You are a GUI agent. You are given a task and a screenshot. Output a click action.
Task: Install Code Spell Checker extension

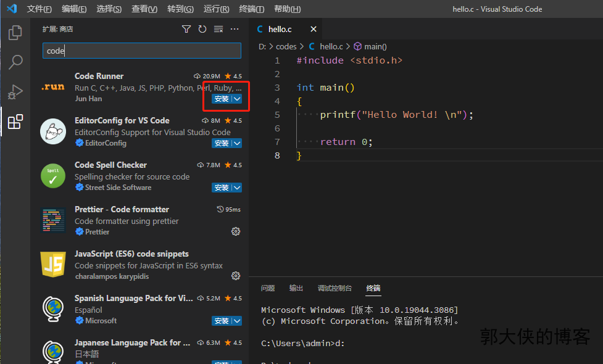click(x=222, y=188)
